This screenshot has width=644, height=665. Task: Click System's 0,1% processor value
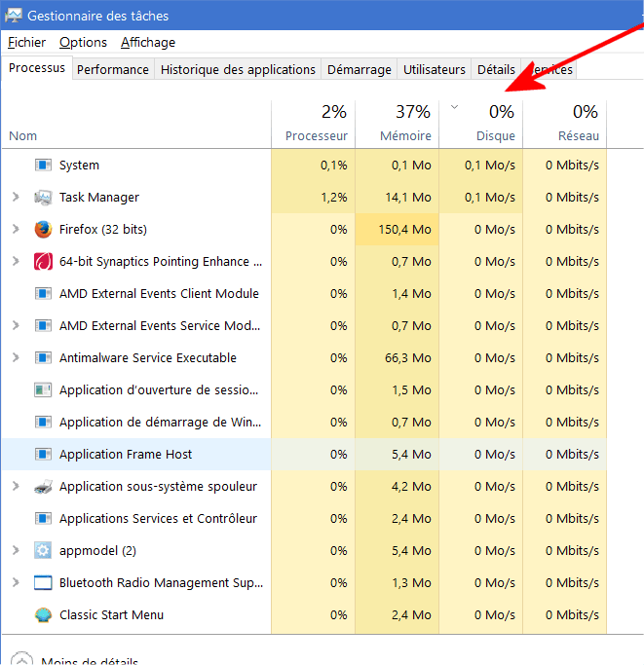click(334, 165)
